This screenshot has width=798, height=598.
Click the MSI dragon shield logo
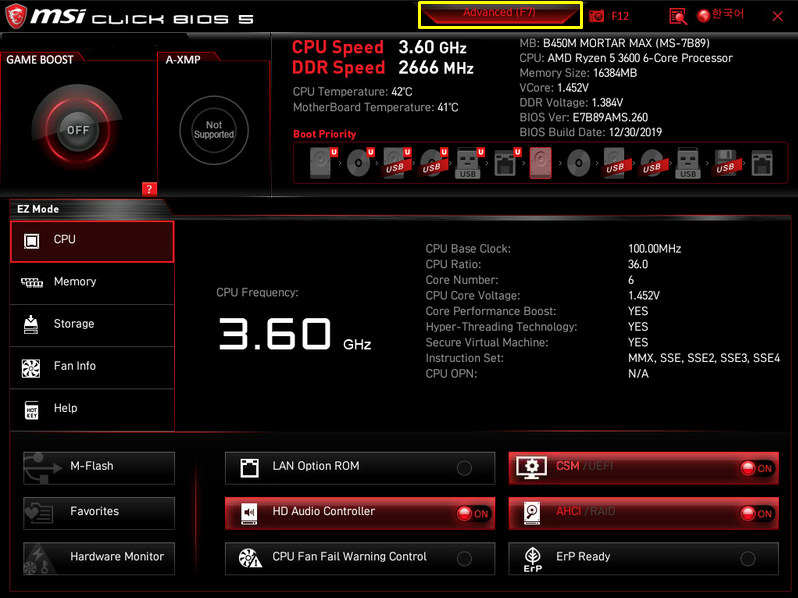[x=16, y=16]
